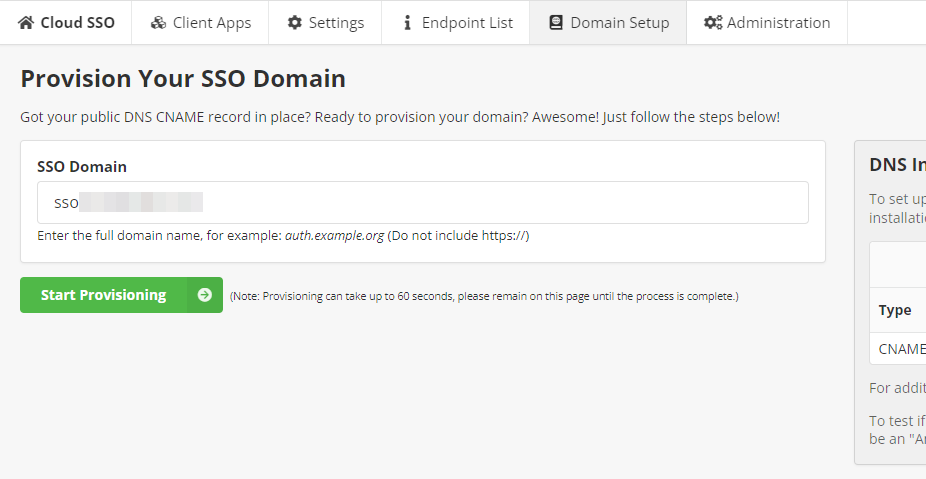Open the Cloud SSO tab
Screen dimensions: 926x479
[x=77, y=22]
